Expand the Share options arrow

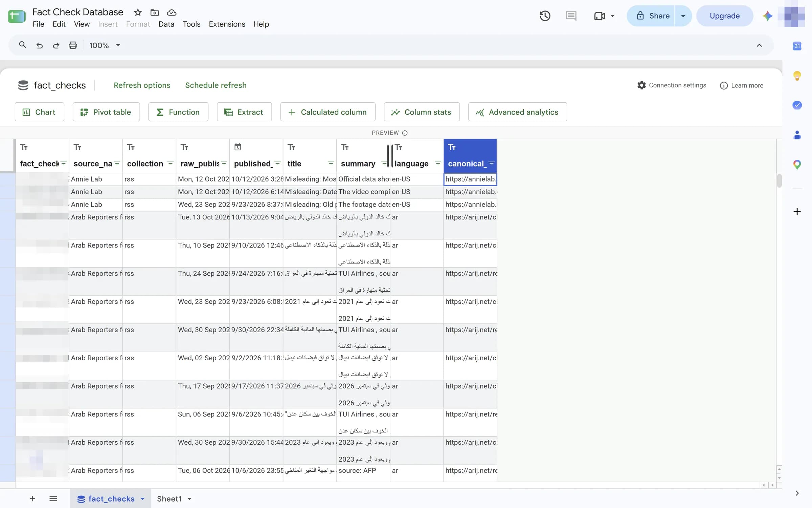click(x=683, y=16)
